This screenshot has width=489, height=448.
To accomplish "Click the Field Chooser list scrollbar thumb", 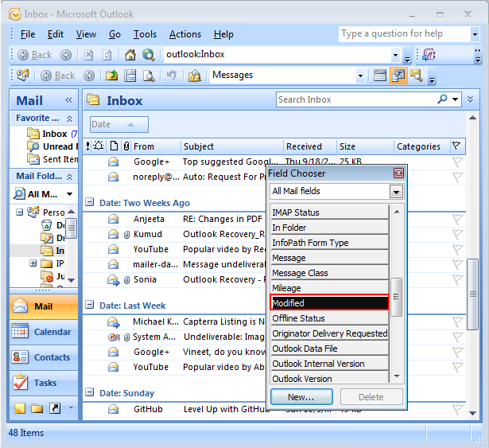I will click(x=397, y=297).
